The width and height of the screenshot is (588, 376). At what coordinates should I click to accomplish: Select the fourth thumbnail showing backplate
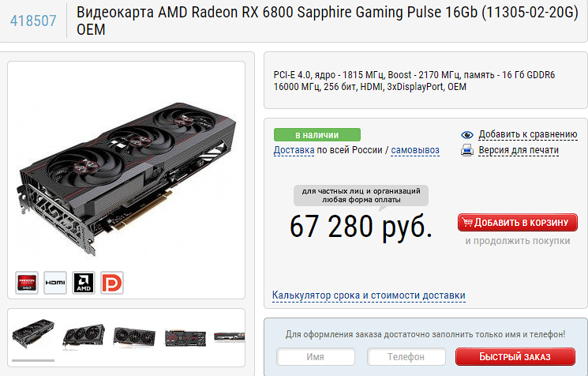pyautogui.click(x=185, y=338)
